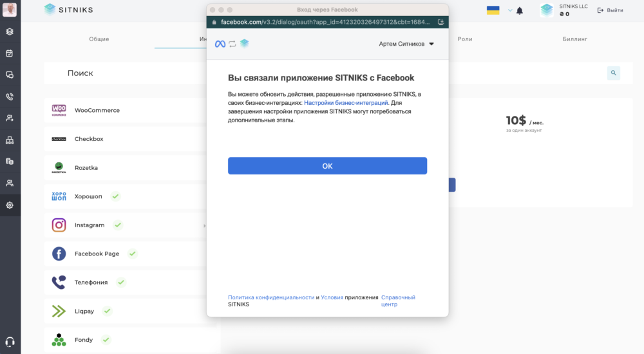Switch to the Роли tab
This screenshot has width=644, height=354.
(465, 39)
